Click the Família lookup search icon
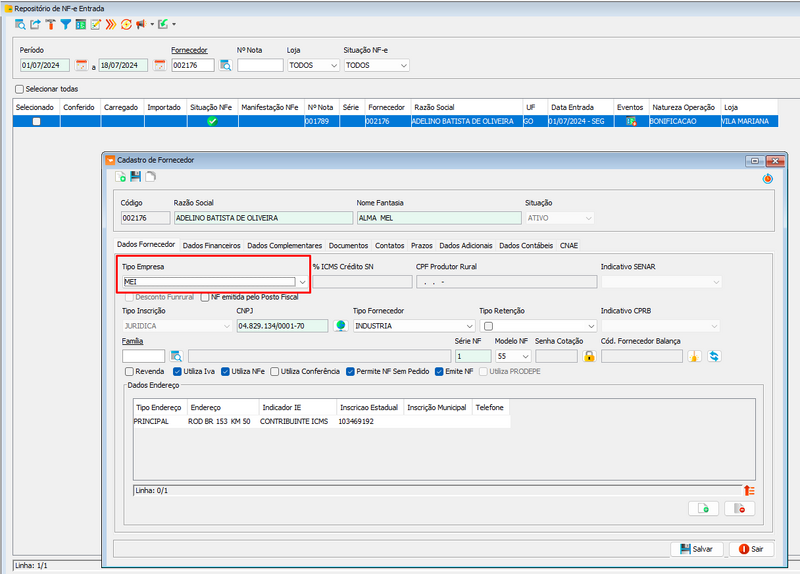This screenshot has width=800, height=574. (x=176, y=356)
